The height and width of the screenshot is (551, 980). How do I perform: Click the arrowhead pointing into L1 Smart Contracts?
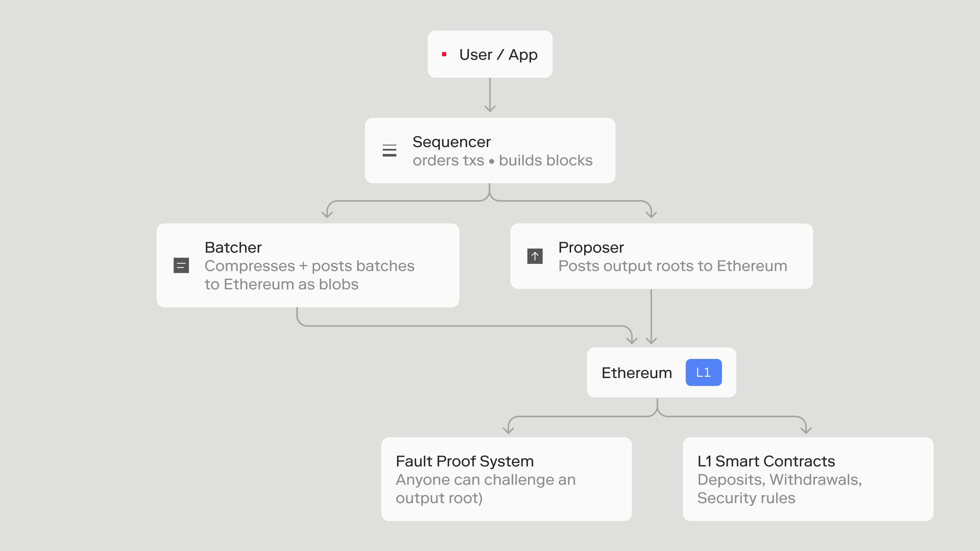(x=806, y=430)
